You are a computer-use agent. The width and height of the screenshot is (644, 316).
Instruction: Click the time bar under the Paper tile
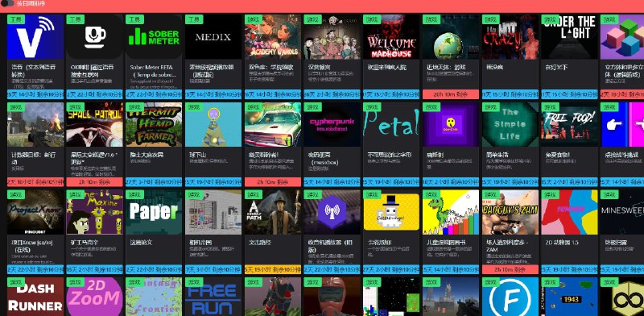154,269
